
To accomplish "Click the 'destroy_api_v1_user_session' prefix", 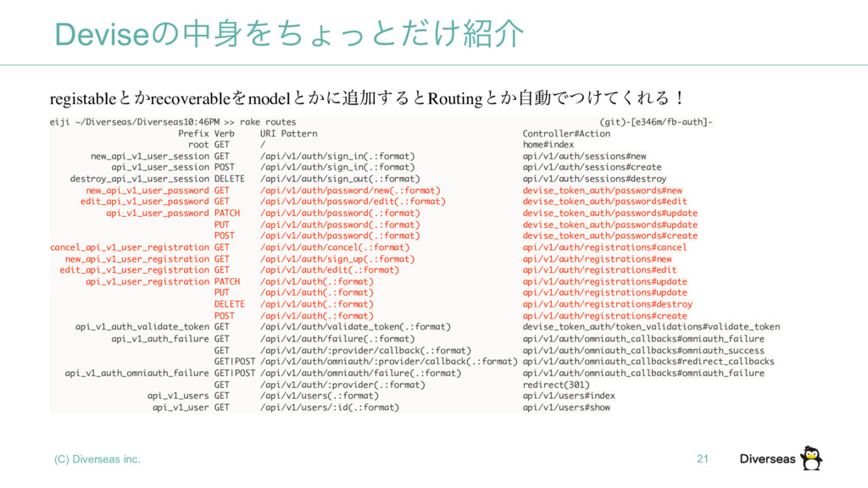I will (x=140, y=179).
